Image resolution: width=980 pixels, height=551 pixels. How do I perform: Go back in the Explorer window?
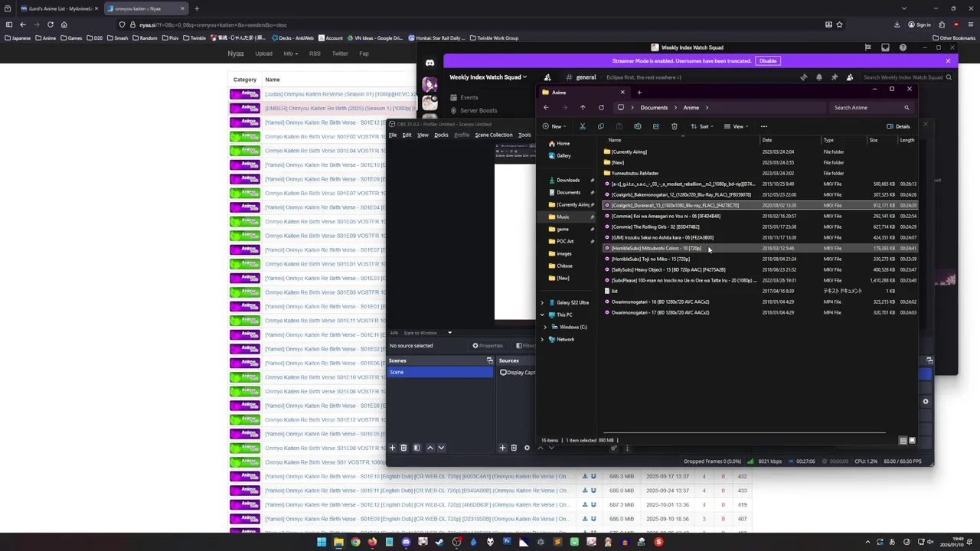[x=546, y=108]
